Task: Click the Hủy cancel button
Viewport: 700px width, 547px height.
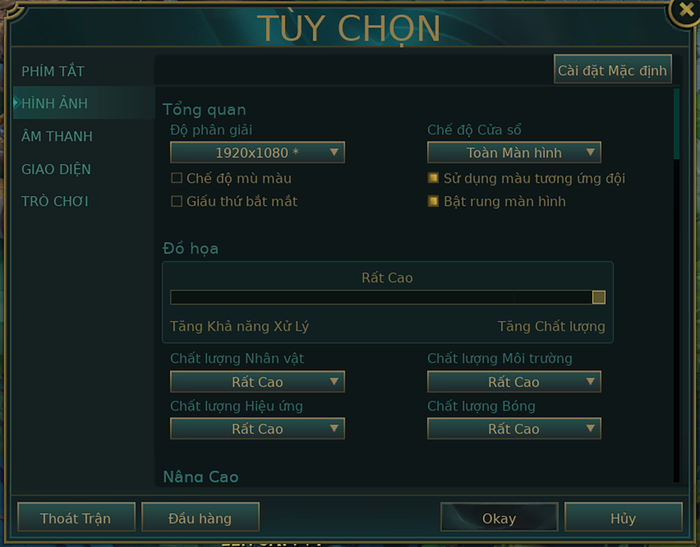Action: [623, 518]
